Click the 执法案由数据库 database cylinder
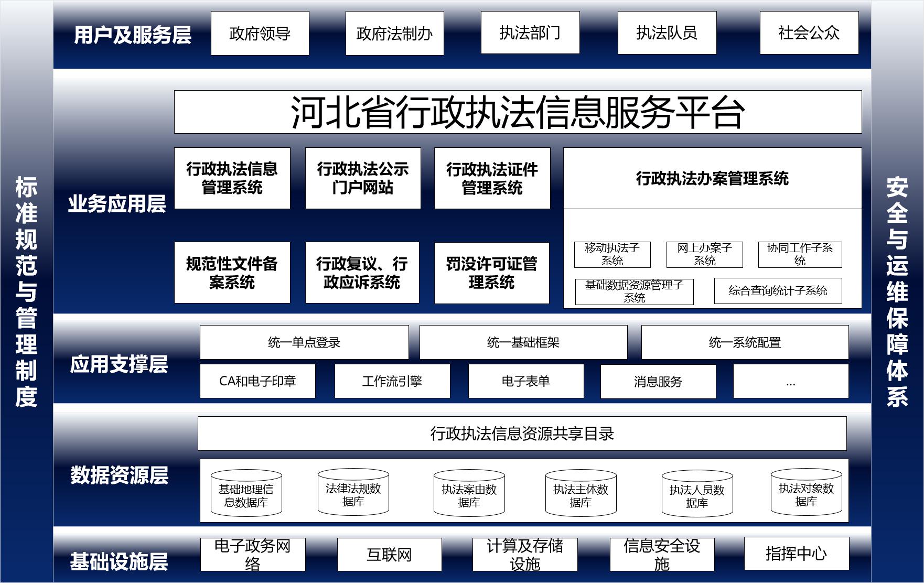The height and width of the screenshot is (585, 924). point(469,494)
